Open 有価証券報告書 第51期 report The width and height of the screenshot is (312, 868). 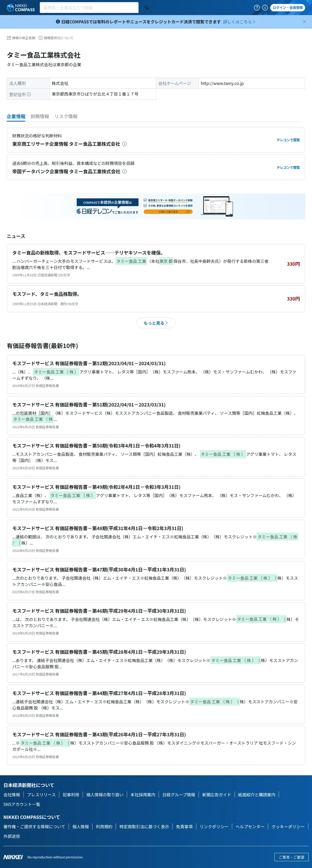[89, 405]
